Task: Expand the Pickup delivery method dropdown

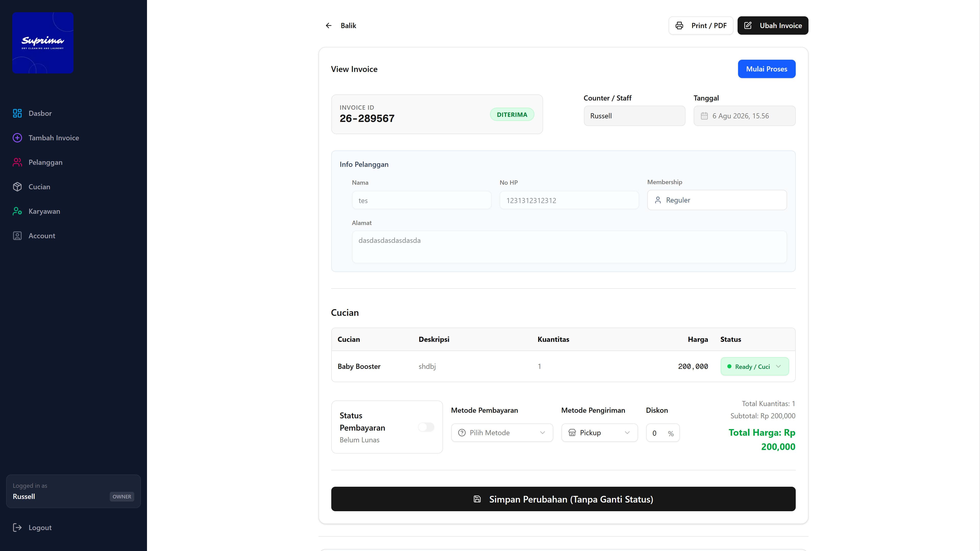Action: (x=599, y=433)
